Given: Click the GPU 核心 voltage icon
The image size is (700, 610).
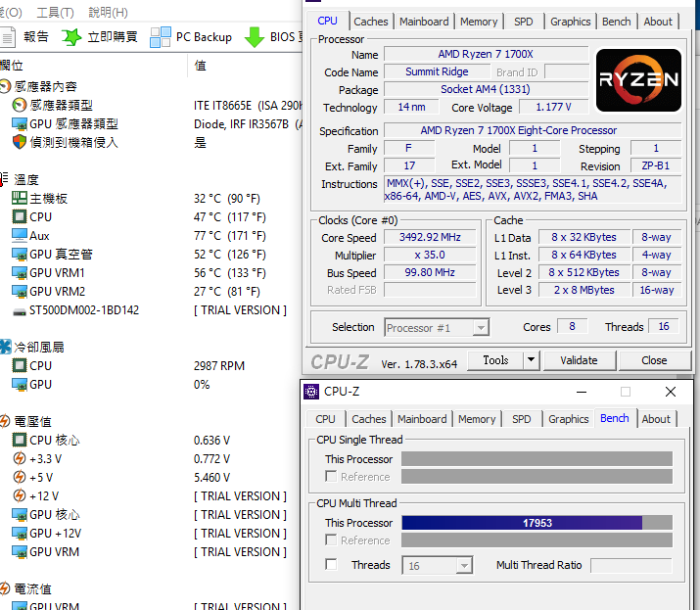Looking at the screenshot, I should tap(20, 515).
